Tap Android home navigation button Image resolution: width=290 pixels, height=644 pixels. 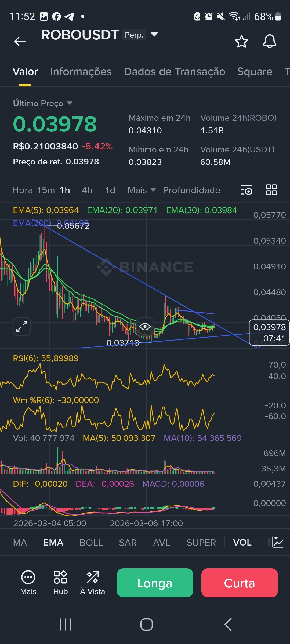(147, 624)
